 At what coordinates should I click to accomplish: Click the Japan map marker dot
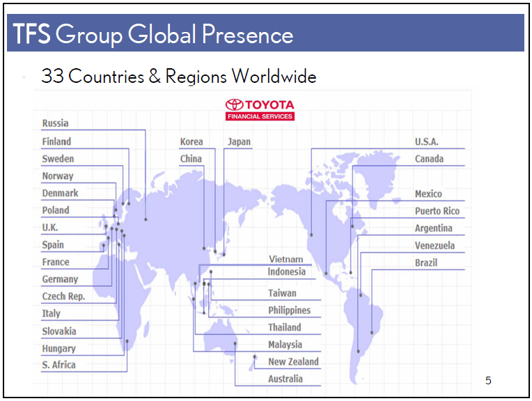[x=224, y=254]
